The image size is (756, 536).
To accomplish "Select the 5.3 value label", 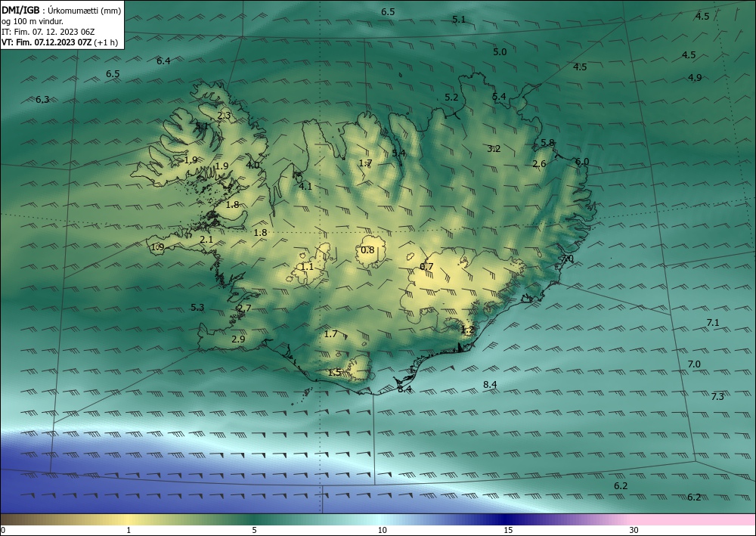I will click(x=197, y=308).
